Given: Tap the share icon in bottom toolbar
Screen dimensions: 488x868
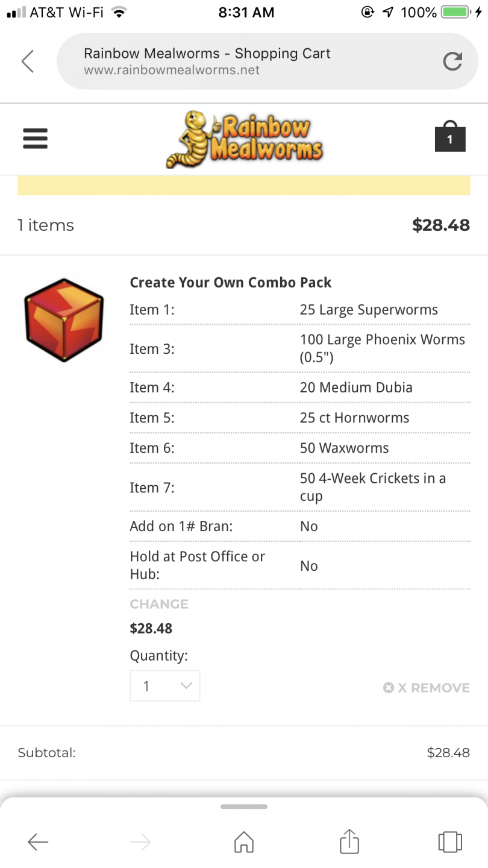Looking at the screenshot, I should click(349, 841).
